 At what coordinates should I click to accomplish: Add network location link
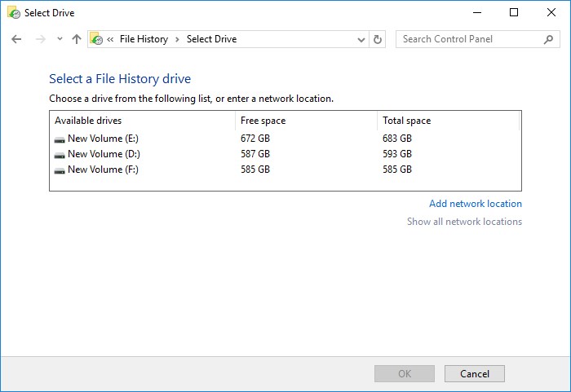[476, 204]
